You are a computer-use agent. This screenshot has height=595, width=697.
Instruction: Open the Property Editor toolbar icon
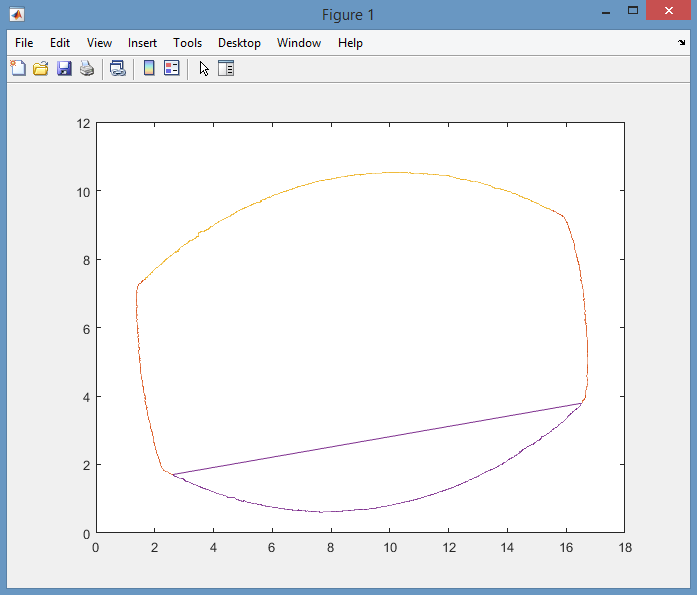click(226, 69)
